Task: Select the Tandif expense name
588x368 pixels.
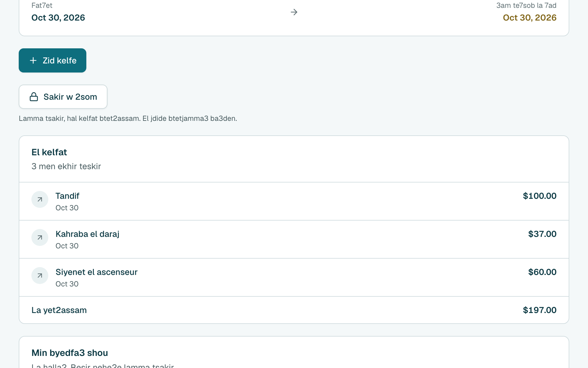Action: click(x=67, y=196)
